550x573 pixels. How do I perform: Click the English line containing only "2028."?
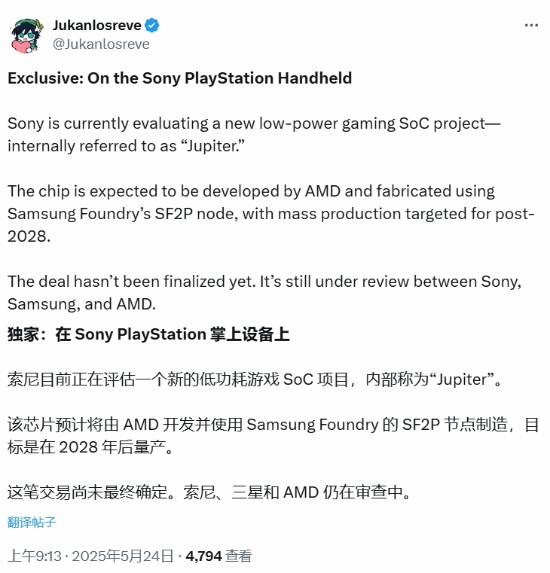click(29, 236)
